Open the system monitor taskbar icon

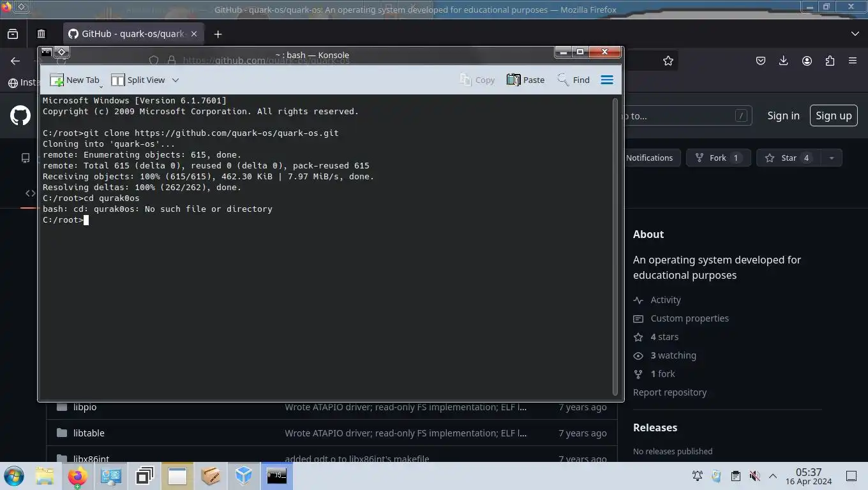pyautogui.click(x=111, y=476)
